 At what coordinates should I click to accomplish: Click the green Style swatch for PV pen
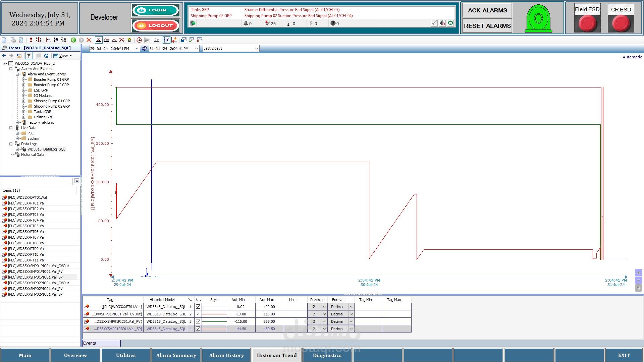point(214,321)
